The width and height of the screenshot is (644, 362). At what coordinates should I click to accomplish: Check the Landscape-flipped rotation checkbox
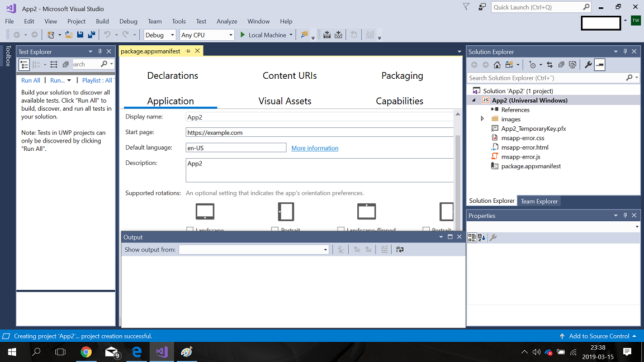340,230
